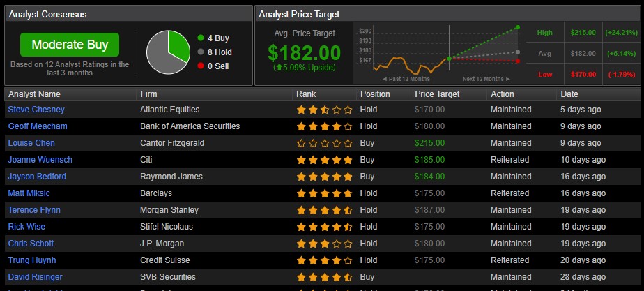Click the Credit Suisse firm cell
The width and height of the screenshot is (644, 291).
pos(164,260)
